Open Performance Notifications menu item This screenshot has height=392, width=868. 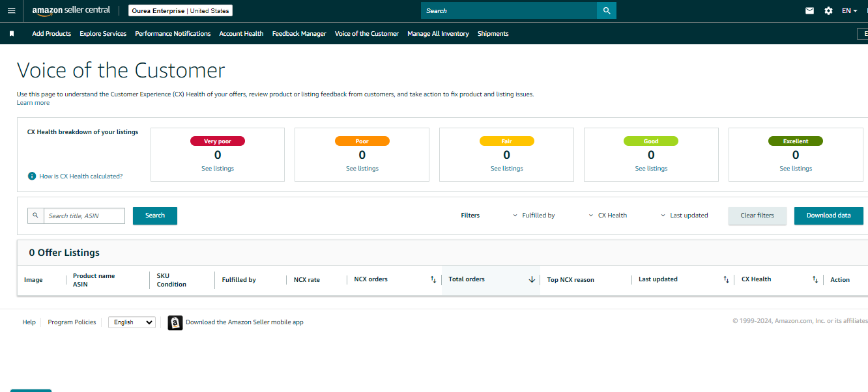(173, 34)
